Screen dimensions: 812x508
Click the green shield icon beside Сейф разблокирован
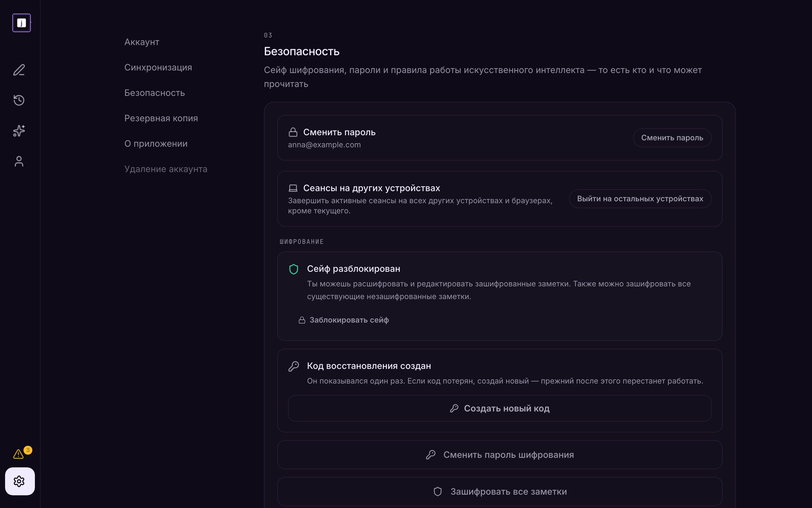[x=294, y=269]
